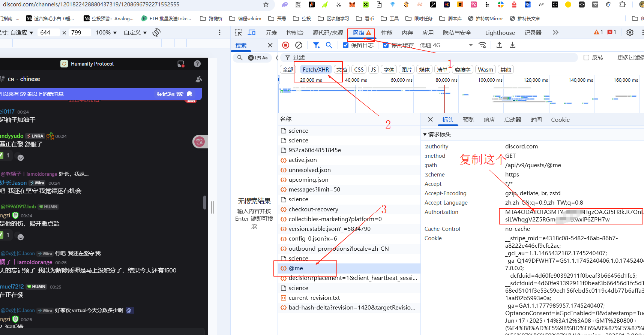
Task: Click the translate floating button
Action: click(x=200, y=142)
